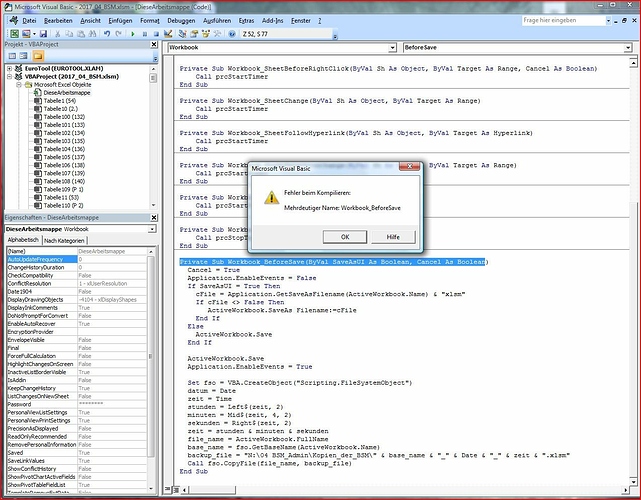
Task: Open the Bearbeiten menu
Action: (58, 20)
